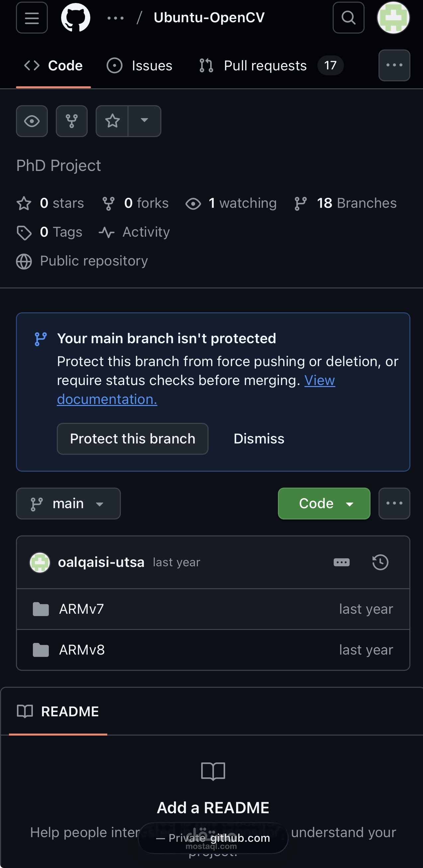The height and width of the screenshot is (868, 423).
Task: Toggle watching with the eye button
Action: 32,121
